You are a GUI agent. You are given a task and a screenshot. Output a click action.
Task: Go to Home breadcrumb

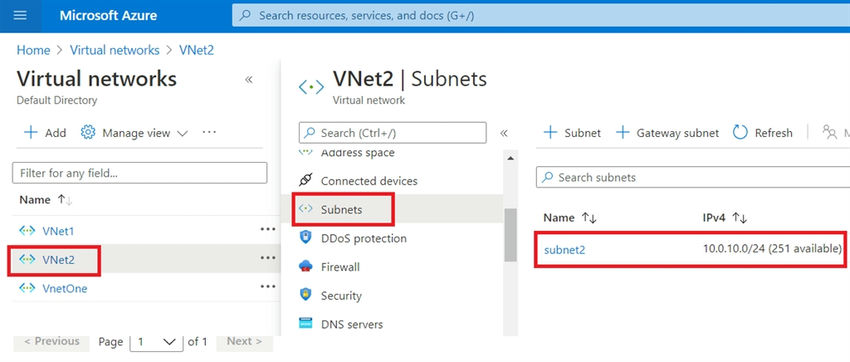click(x=33, y=50)
